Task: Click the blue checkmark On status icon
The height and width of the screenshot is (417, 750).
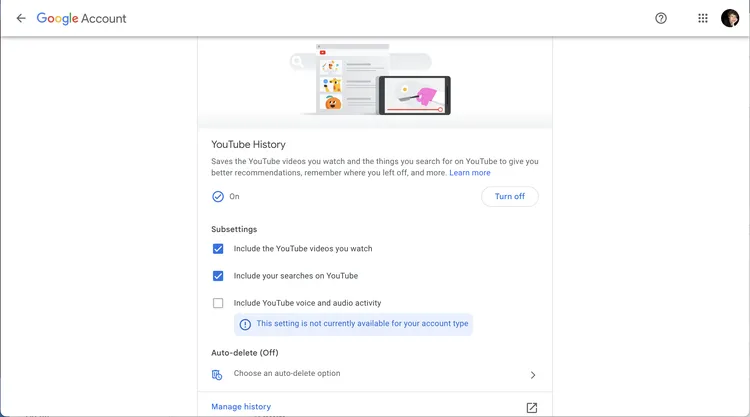Action: tap(218, 197)
